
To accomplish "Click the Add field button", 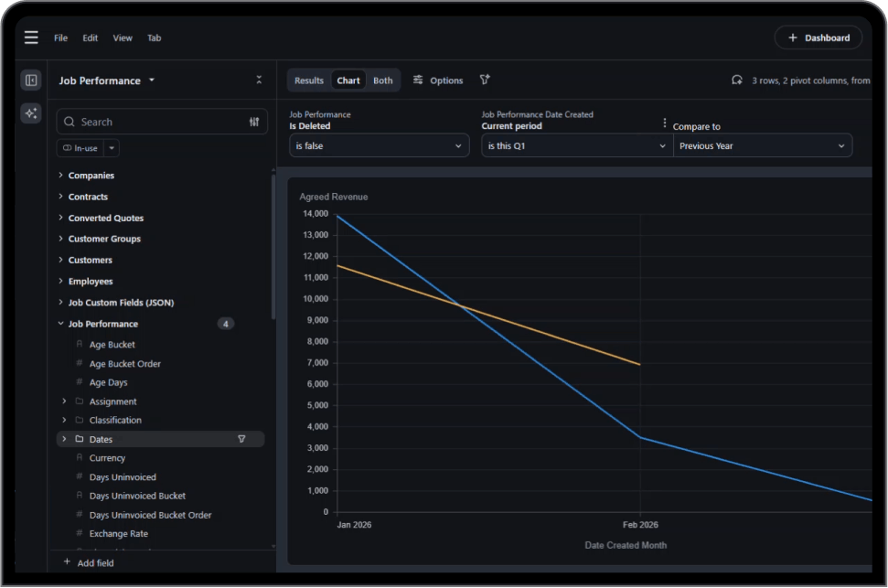I will [89, 562].
